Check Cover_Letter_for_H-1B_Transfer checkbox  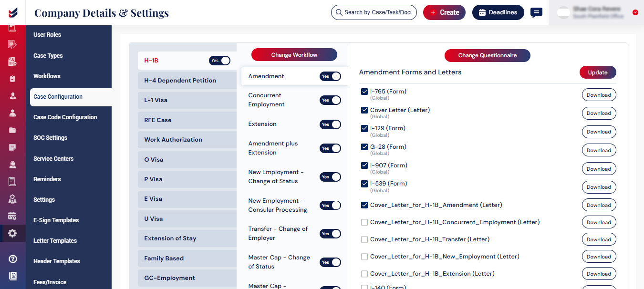pos(364,239)
